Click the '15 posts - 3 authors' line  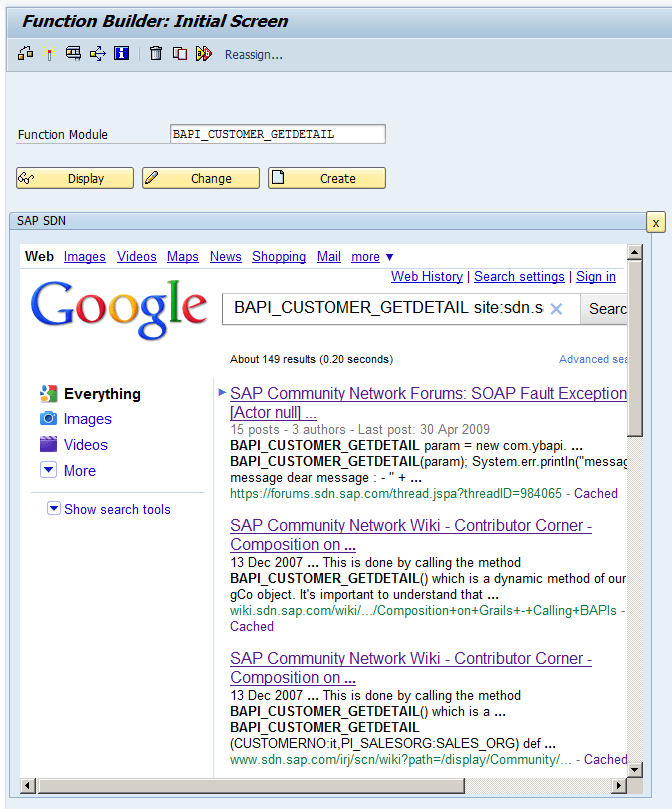coord(360,429)
